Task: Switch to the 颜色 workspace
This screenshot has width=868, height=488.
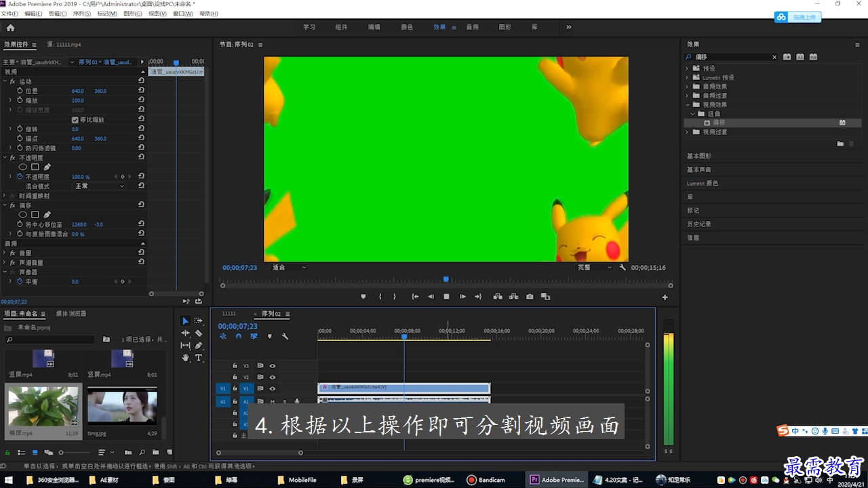Action: point(407,27)
